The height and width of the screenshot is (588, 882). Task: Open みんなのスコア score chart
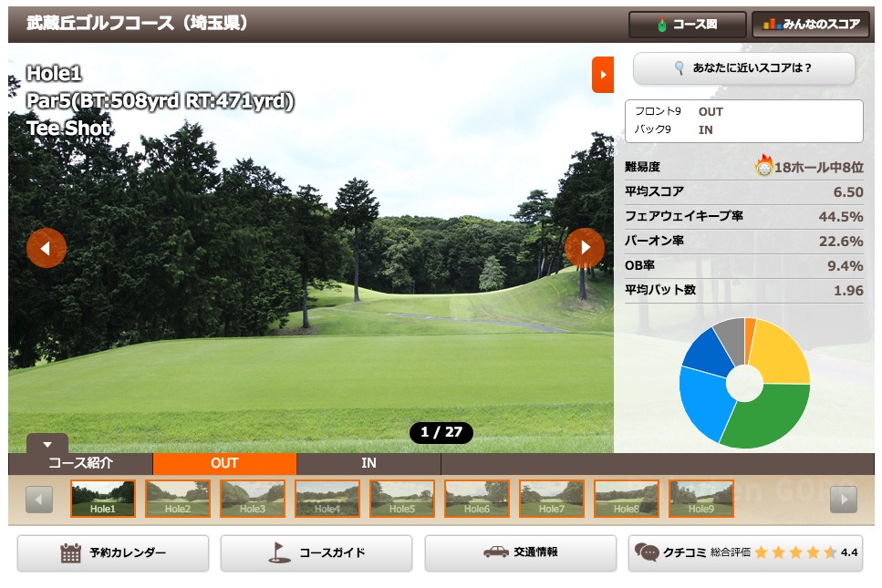pos(810,25)
